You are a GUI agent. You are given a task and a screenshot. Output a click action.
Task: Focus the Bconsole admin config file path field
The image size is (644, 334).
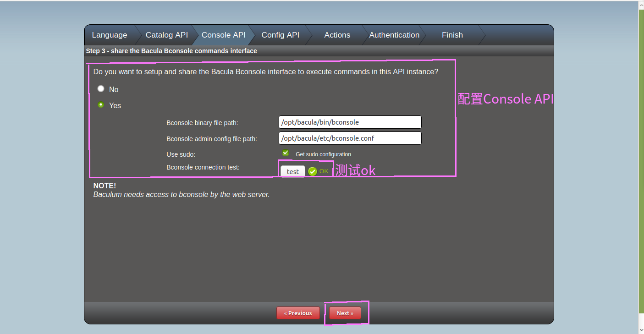[350, 138]
